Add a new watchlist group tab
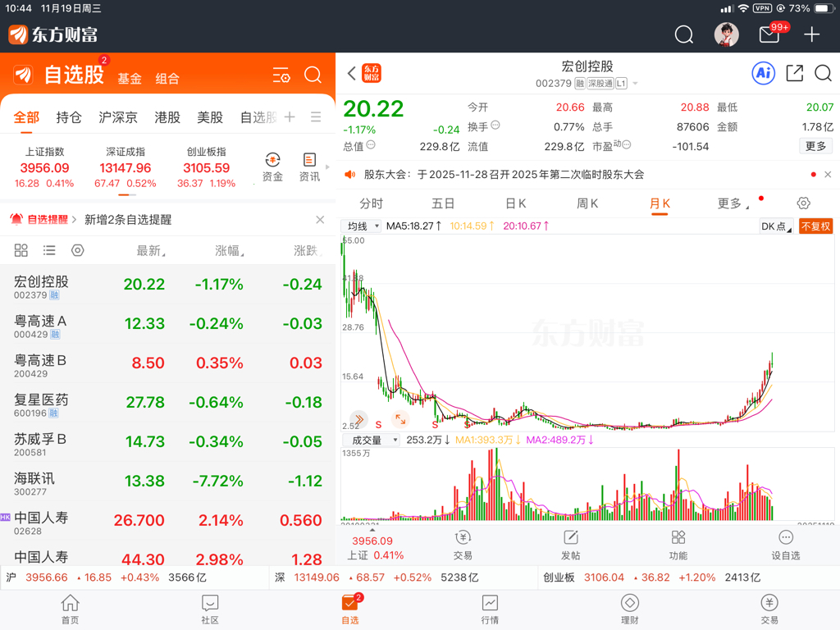 pyautogui.click(x=290, y=116)
